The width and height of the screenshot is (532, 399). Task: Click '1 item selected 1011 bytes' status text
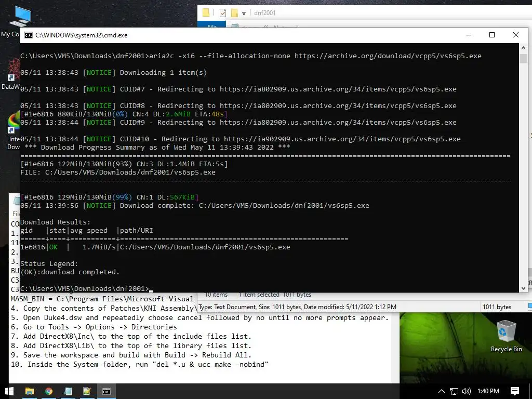tap(275, 295)
